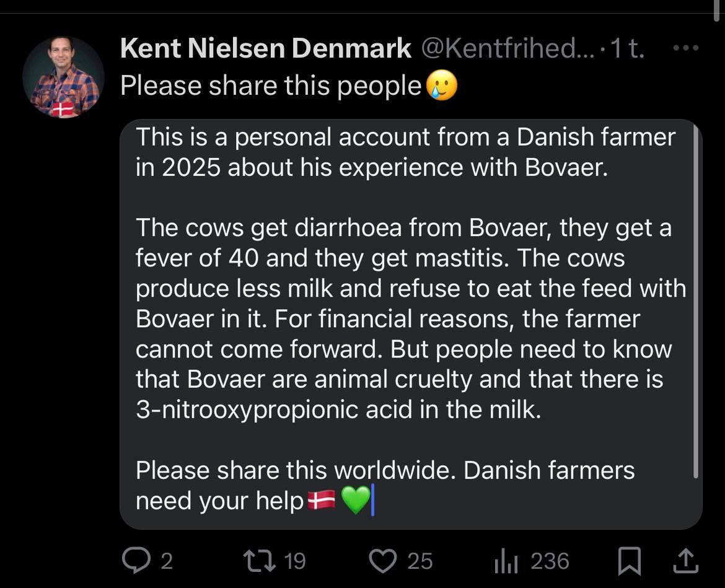Click the green heart emoji in the image
725x588 pixels.
click(355, 500)
